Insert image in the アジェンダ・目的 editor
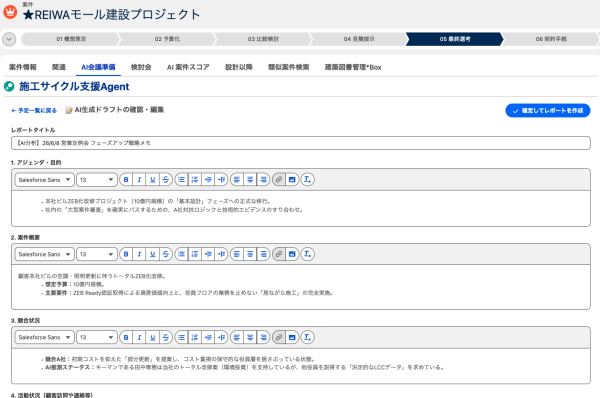Viewport: 600px width, 398px height. coord(292,179)
